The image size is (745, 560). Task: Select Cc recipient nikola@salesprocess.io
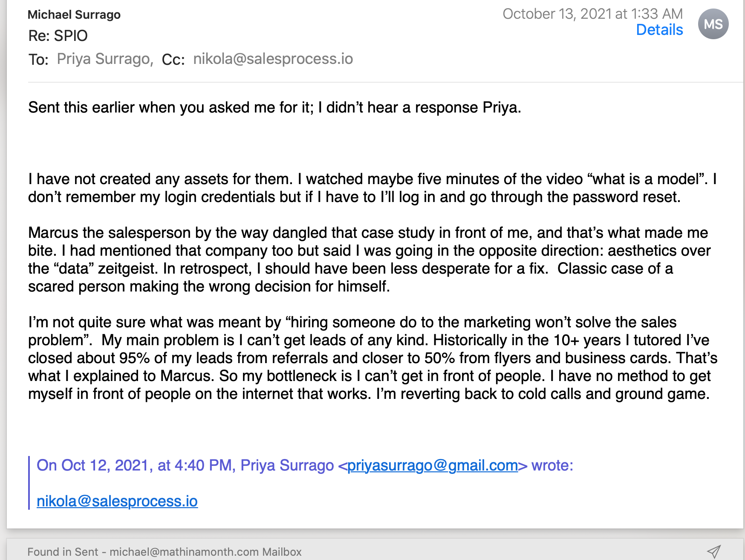point(273,59)
